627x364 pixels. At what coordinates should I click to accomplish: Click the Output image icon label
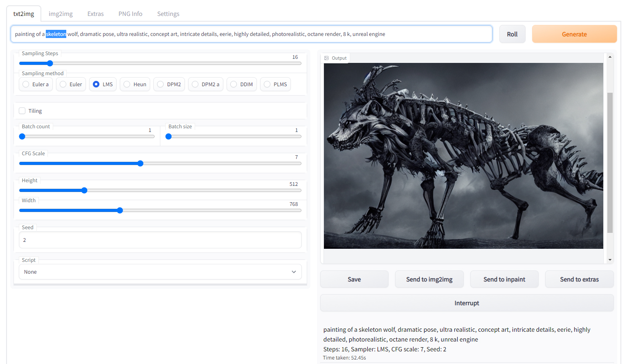pyautogui.click(x=335, y=58)
